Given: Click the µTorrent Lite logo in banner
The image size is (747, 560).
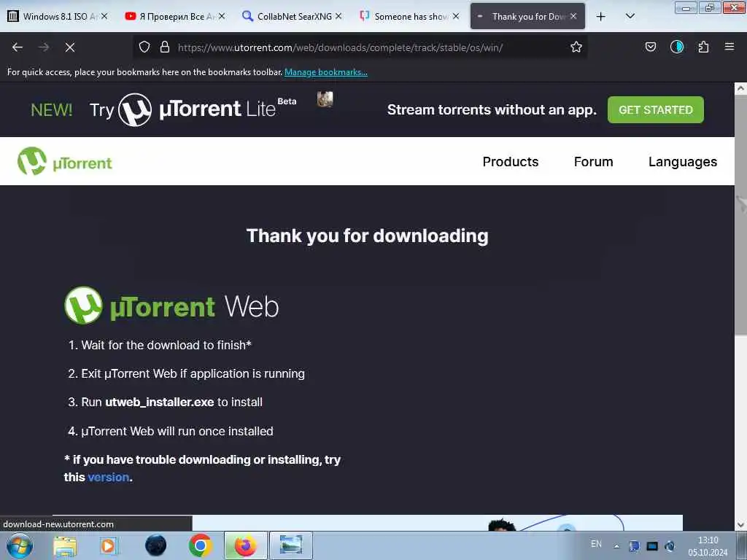Looking at the screenshot, I should pyautogui.click(x=207, y=109).
